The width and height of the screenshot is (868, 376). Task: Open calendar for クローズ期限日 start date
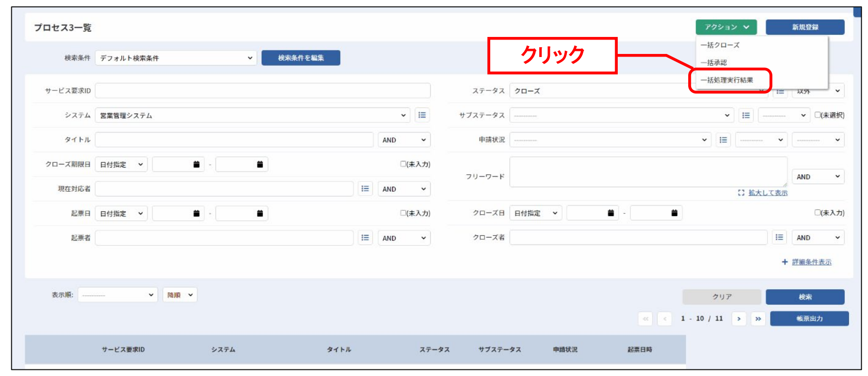[x=196, y=164]
